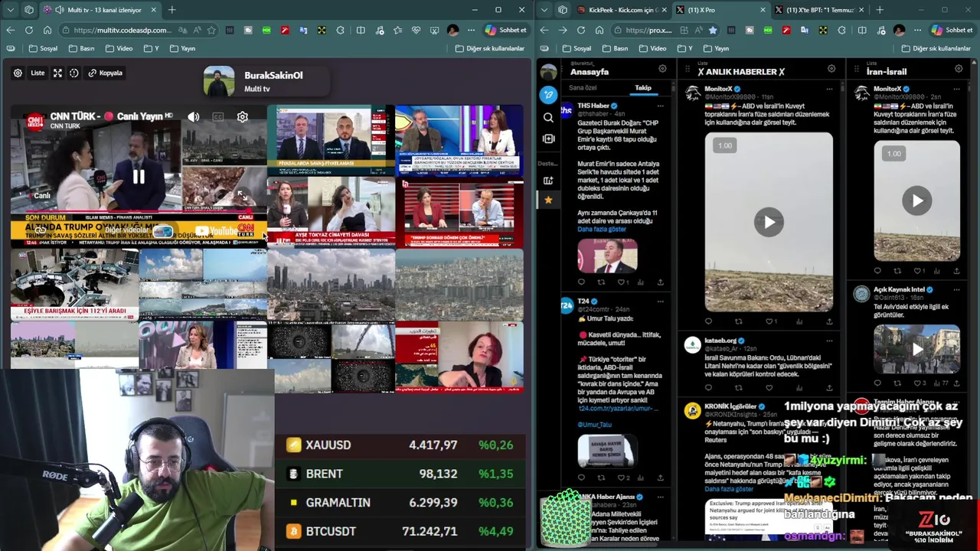
Task: Click the Diğer videolar overlay label
Action: click(x=127, y=230)
